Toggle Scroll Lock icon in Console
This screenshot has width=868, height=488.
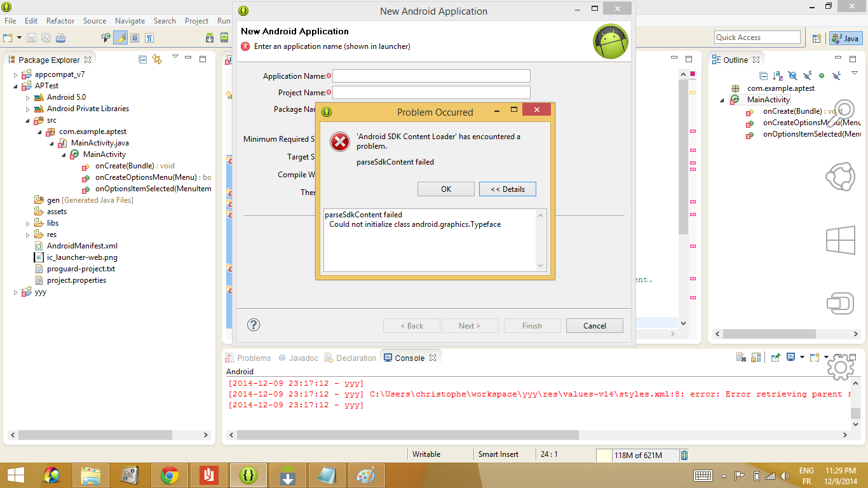tap(755, 358)
